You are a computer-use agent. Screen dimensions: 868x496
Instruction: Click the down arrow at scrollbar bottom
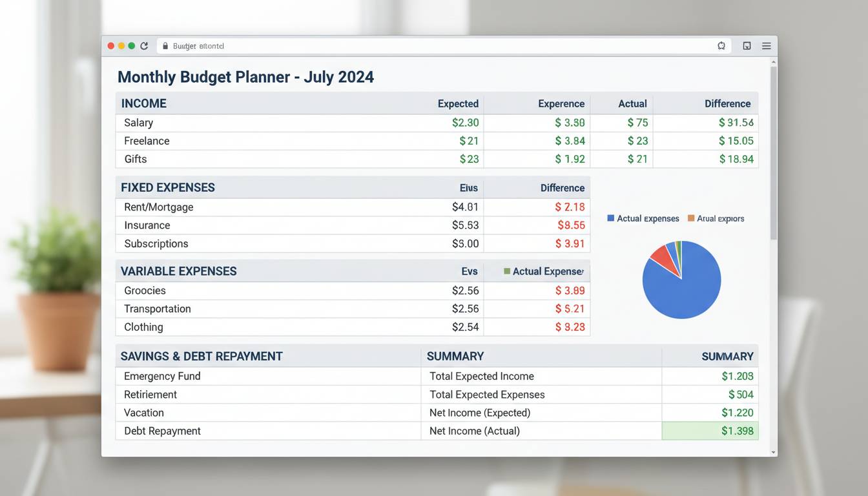coord(774,453)
